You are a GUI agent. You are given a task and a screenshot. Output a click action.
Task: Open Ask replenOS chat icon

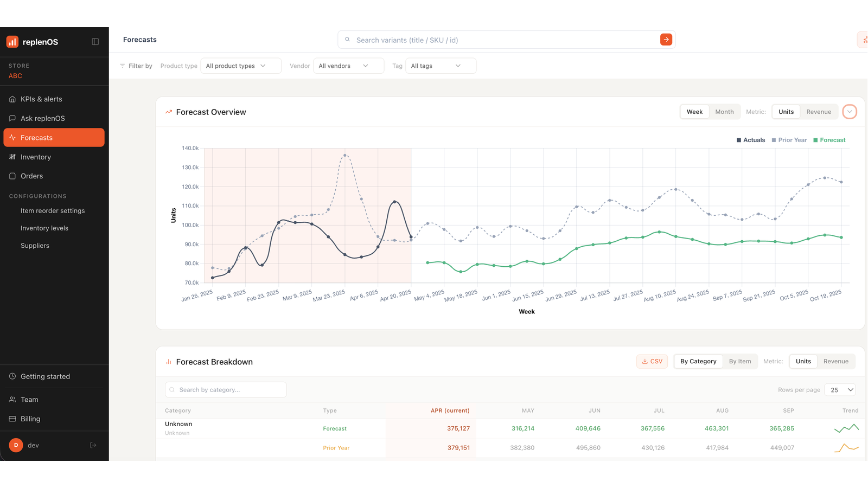click(12, 118)
